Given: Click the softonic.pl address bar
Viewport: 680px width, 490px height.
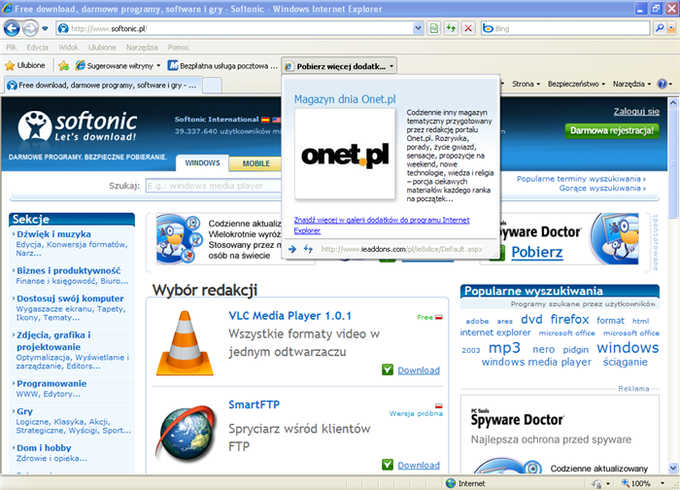Looking at the screenshot, I should [234, 29].
